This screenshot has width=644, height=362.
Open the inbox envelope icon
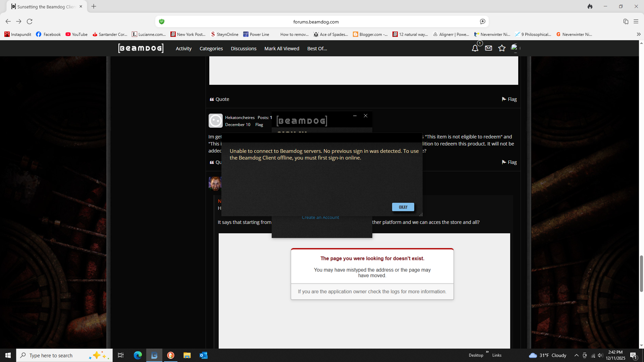[x=488, y=48]
